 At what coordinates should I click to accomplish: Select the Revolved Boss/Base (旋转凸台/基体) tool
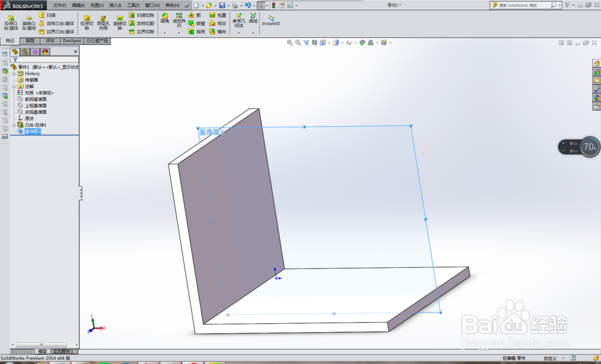click(29, 23)
